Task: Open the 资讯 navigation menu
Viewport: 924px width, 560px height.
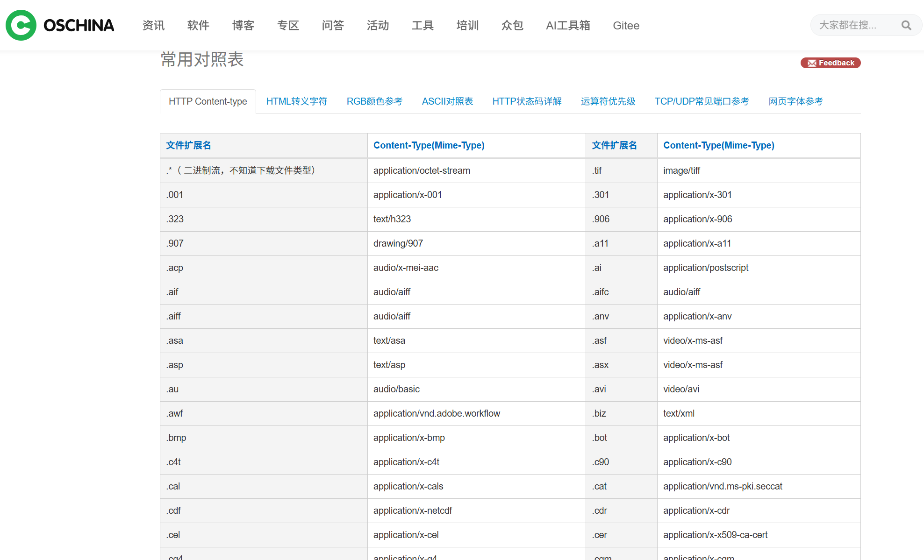Action: click(x=153, y=25)
